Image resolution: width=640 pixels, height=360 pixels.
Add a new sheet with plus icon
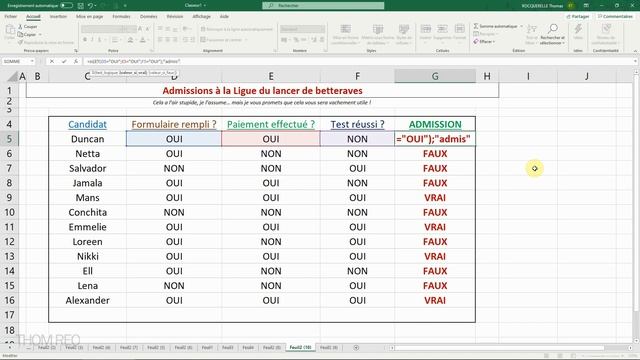pyautogui.click(x=356, y=348)
